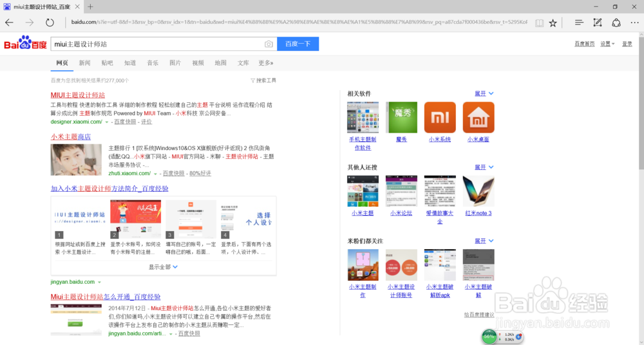
Task: Open the 更多» tab menu
Action: (x=266, y=63)
